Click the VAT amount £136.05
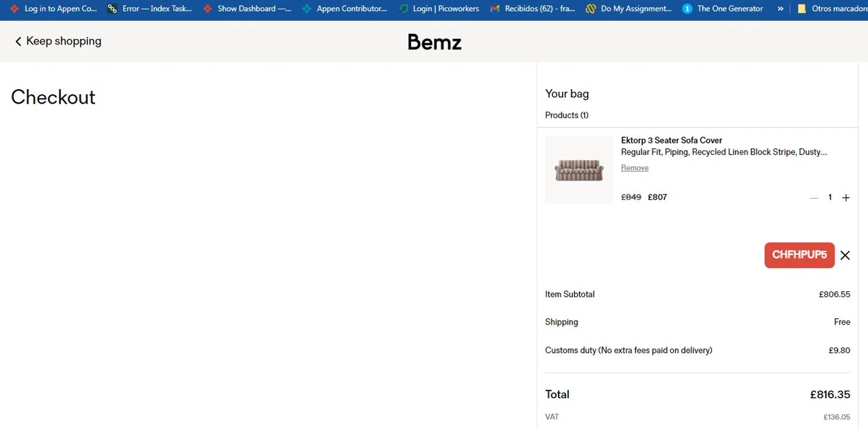Screen dimensions: 868x430 pyautogui.click(x=837, y=417)
